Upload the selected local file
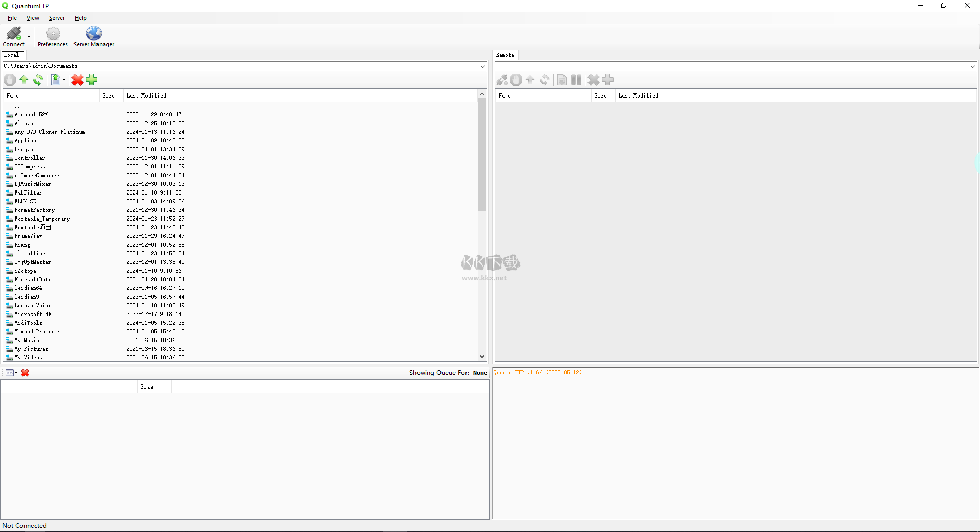980x532 pixels. 56,80
